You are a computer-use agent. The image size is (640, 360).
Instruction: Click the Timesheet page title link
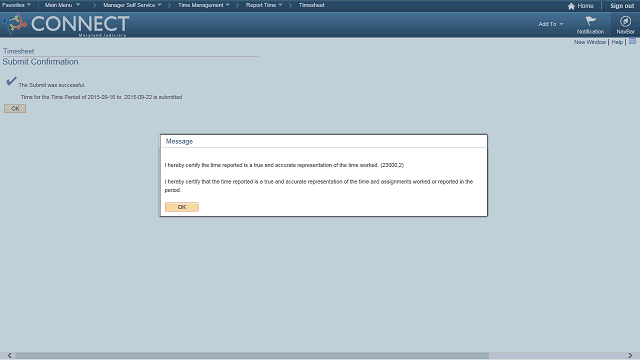coord(18,51)
